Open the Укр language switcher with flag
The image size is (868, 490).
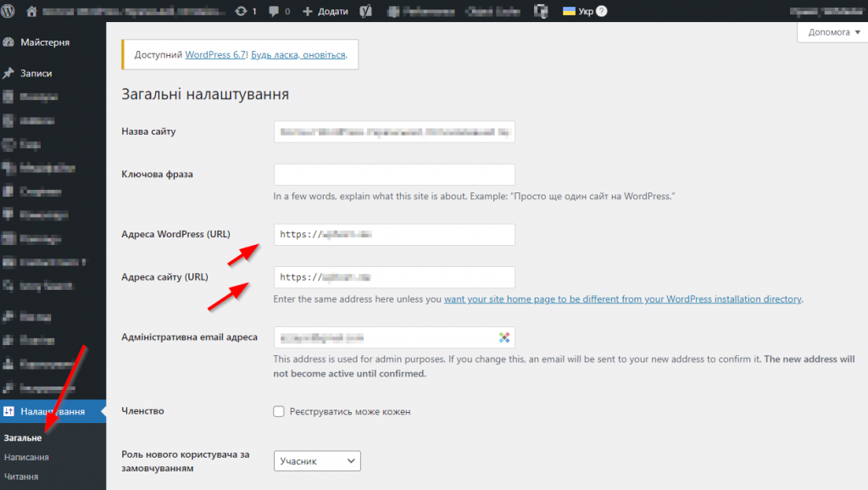(x=578, y=11)
